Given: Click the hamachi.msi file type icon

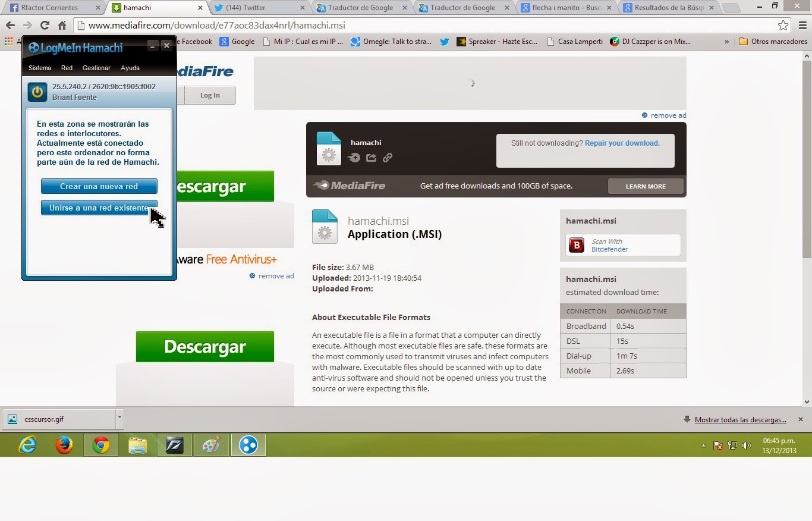Looking at the screenshot, I should (325, 227).
